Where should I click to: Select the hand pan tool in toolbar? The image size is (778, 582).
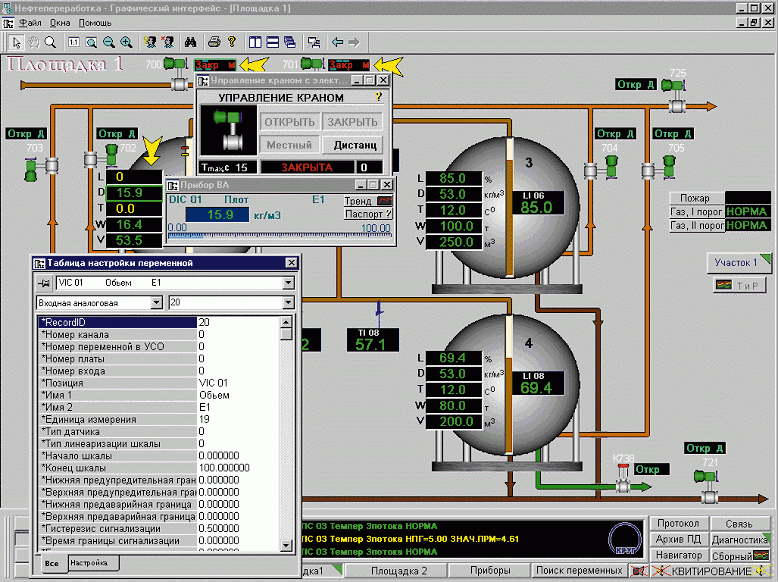point(34,42)
